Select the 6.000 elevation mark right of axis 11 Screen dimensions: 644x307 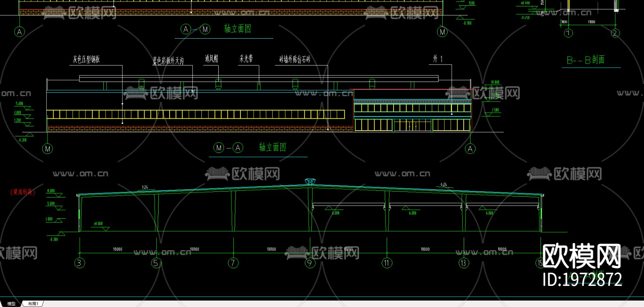413,213
